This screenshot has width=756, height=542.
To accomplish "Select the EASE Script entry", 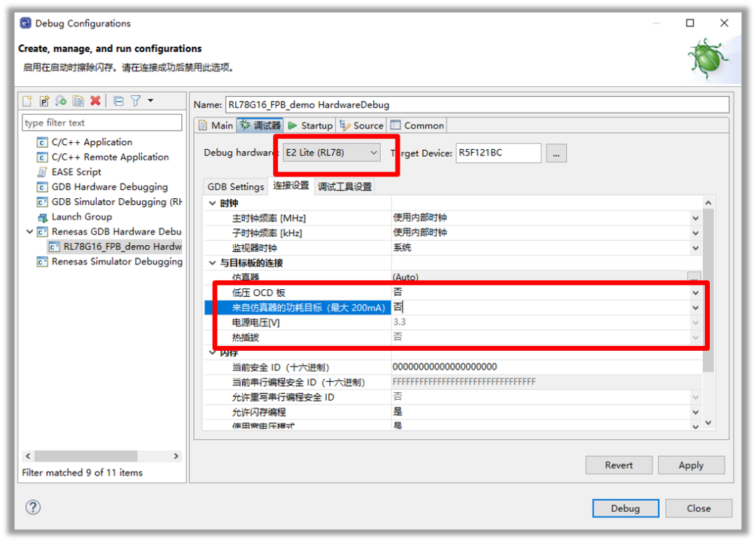I will point(76,172).
